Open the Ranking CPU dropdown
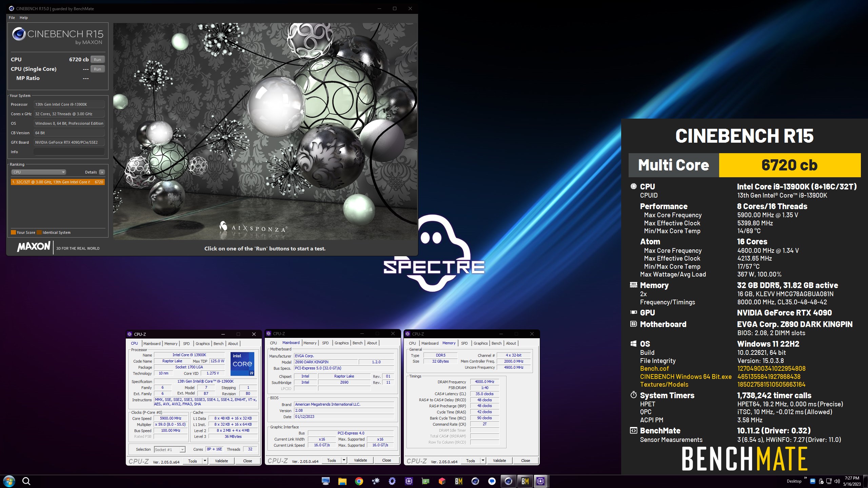Image resolution: width=868 pixels, height=488 pixels. click(39, 172)
